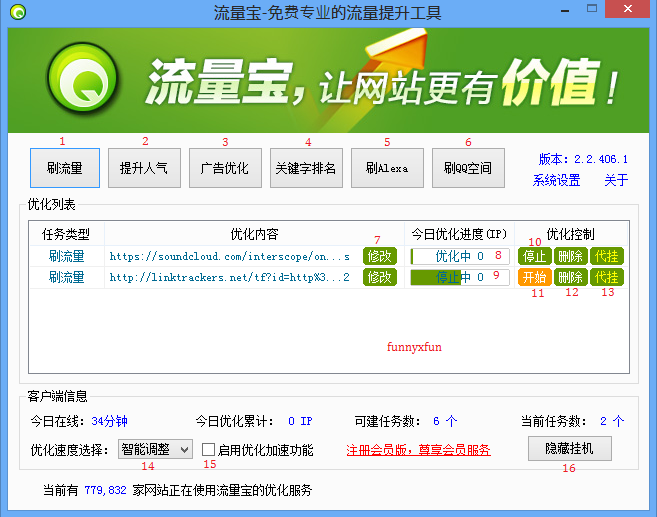This screenshot has height=517, width=657.
Task: Switch to 广告优化
Action: [x=225, y=168]
